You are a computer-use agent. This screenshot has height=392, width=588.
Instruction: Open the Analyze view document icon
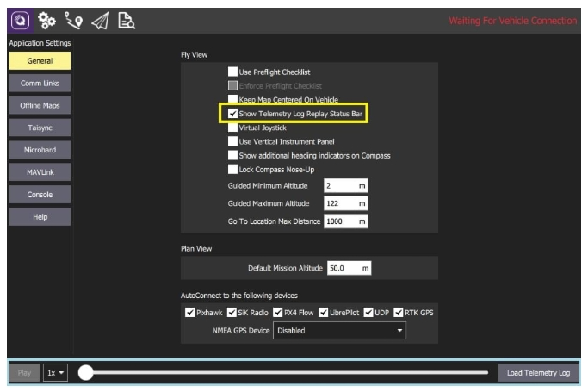[x=126, y=21]
